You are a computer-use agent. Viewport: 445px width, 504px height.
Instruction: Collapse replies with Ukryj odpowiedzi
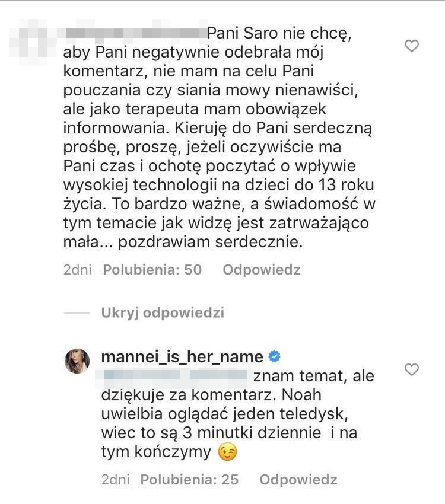pyautogui.click(x=163, y=312)
